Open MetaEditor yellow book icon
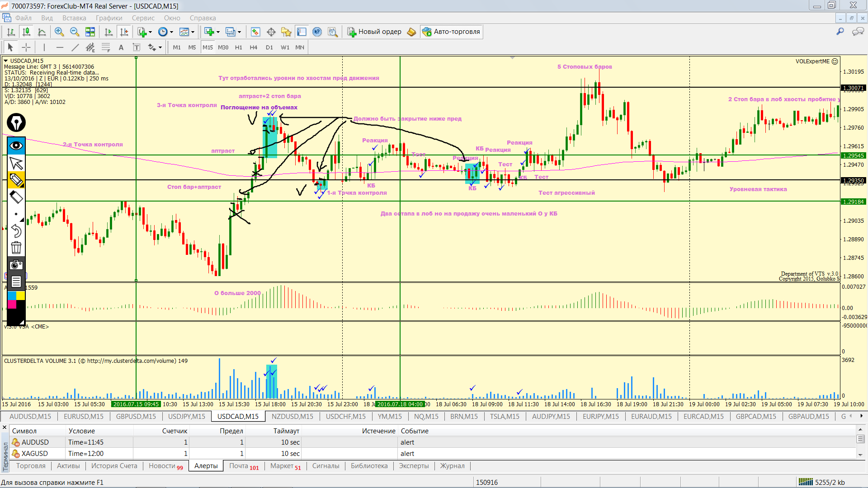Screen dimensions: 868x488 pyautogui.click(x=411, y=32)
